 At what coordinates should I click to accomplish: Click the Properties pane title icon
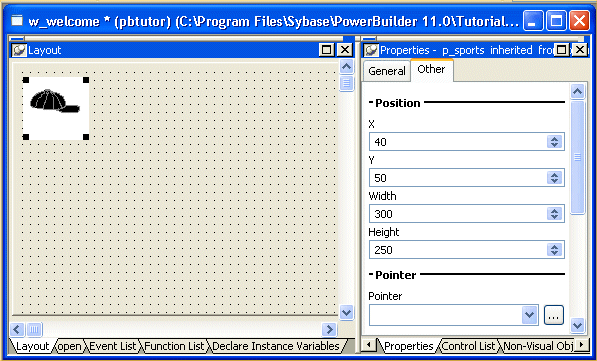coord(371,50)
